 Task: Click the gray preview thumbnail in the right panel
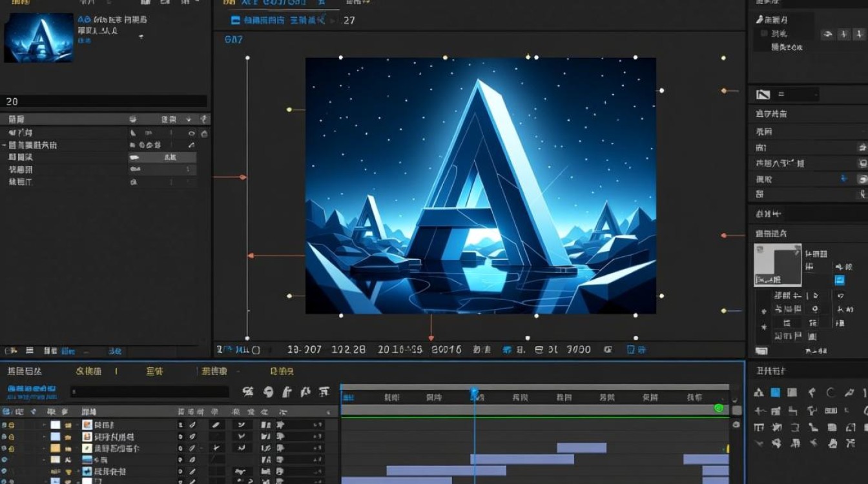point(778,265)
